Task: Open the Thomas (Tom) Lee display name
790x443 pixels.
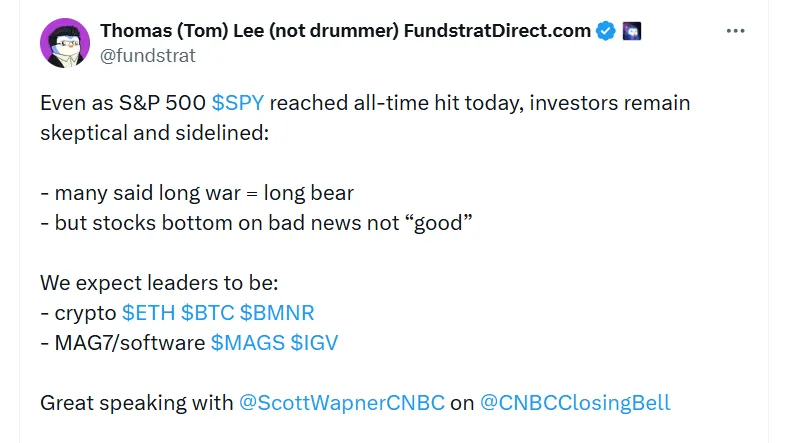Action: click(345, 31)
